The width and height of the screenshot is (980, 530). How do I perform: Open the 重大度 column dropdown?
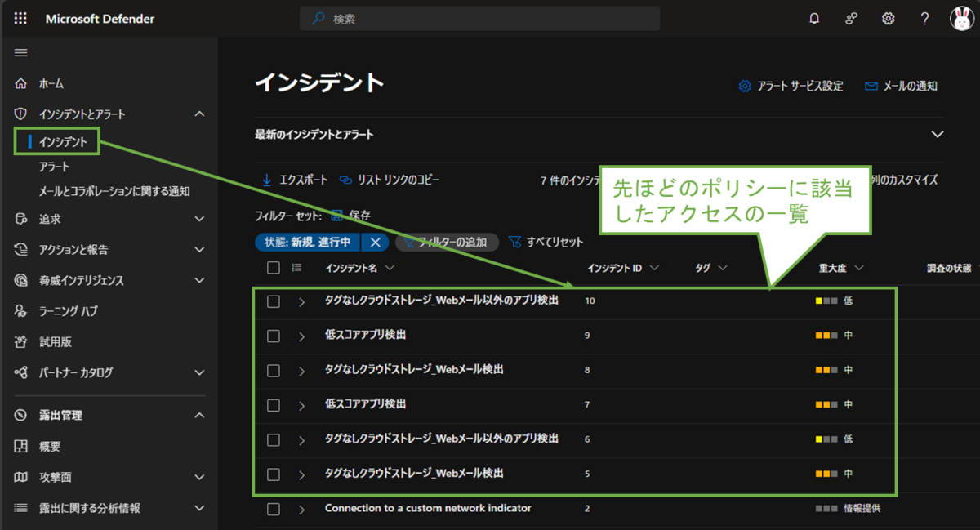[x=858, y=268]
